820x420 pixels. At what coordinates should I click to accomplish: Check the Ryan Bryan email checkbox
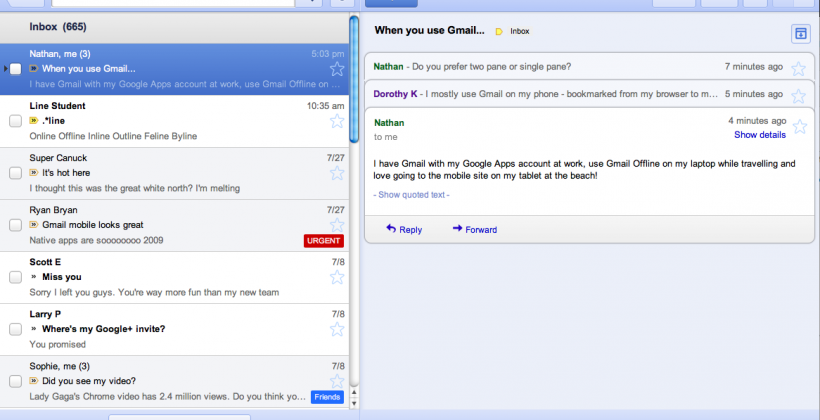(x=16, y=225)
